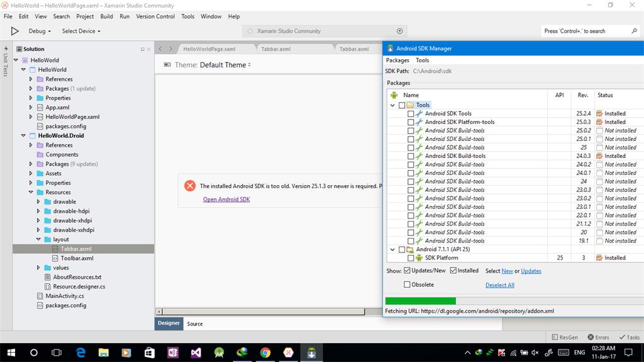Click the Open Android SDK link
Screen dimensions: 644x362
click(x=226, y=199)
